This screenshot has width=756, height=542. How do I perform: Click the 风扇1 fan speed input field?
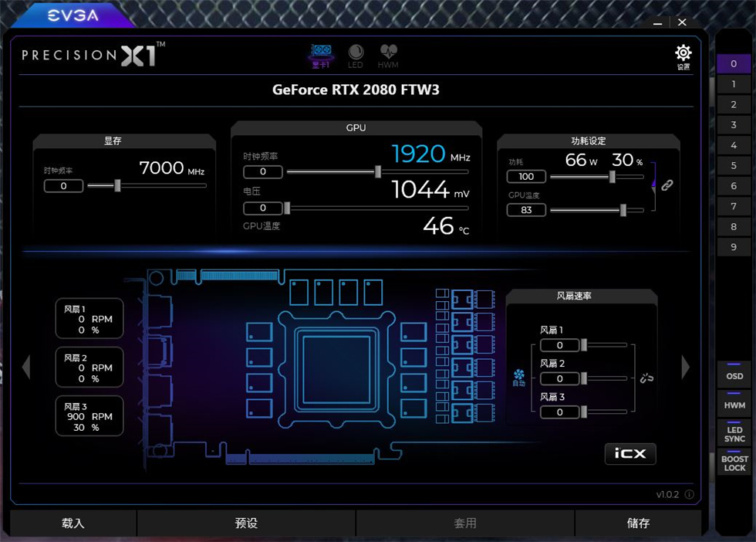point(560,345)
